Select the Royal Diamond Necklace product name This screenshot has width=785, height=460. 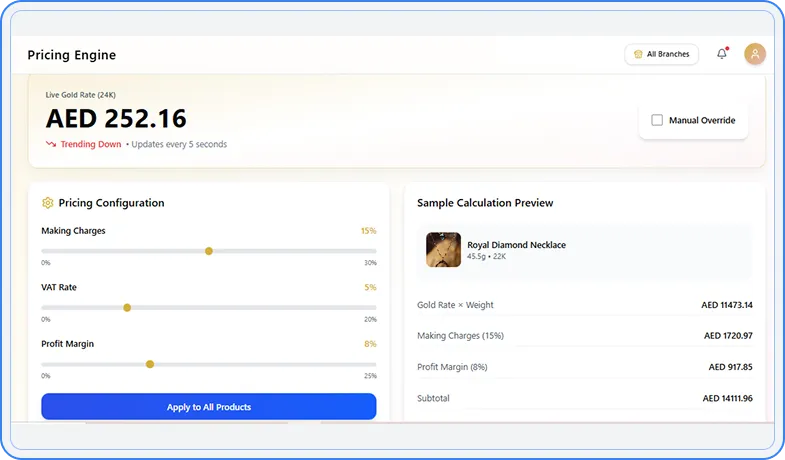click(516, 244)
